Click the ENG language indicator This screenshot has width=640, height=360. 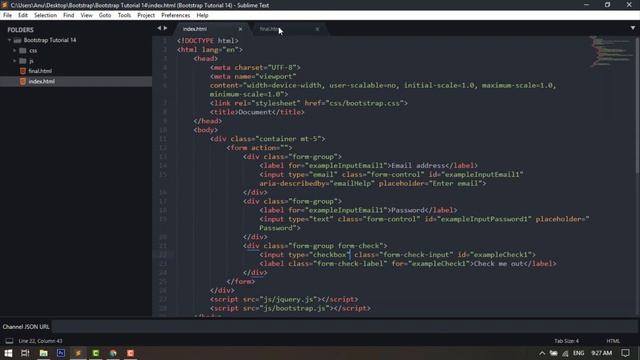(x=578, y=353)
